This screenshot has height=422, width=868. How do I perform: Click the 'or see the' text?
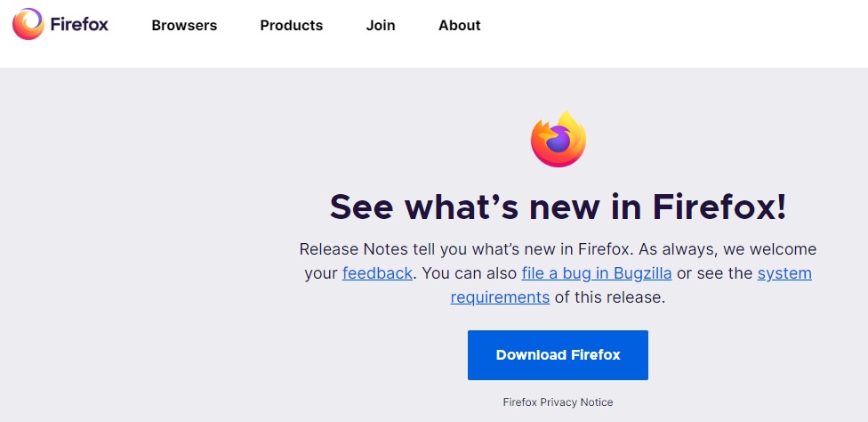715,273
